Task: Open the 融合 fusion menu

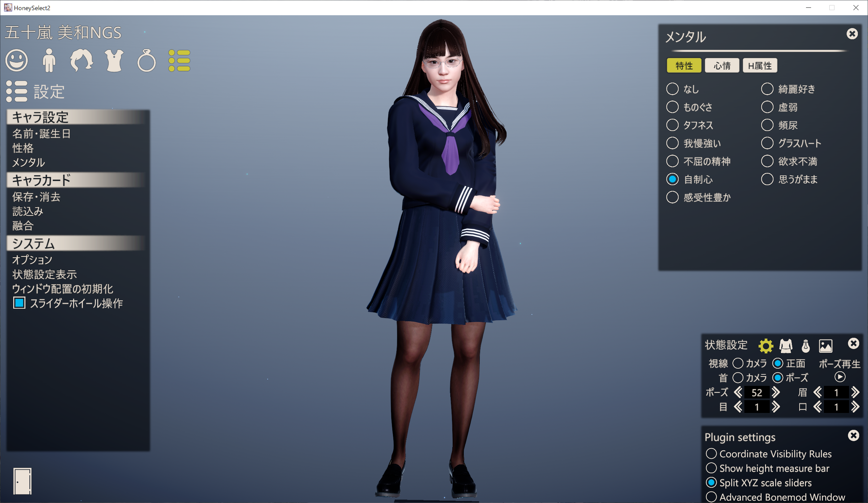Action: [x=23, y=226]
